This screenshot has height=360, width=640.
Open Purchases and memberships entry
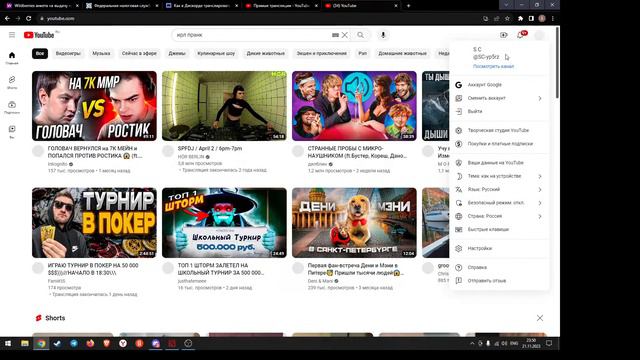coord(499,144)
